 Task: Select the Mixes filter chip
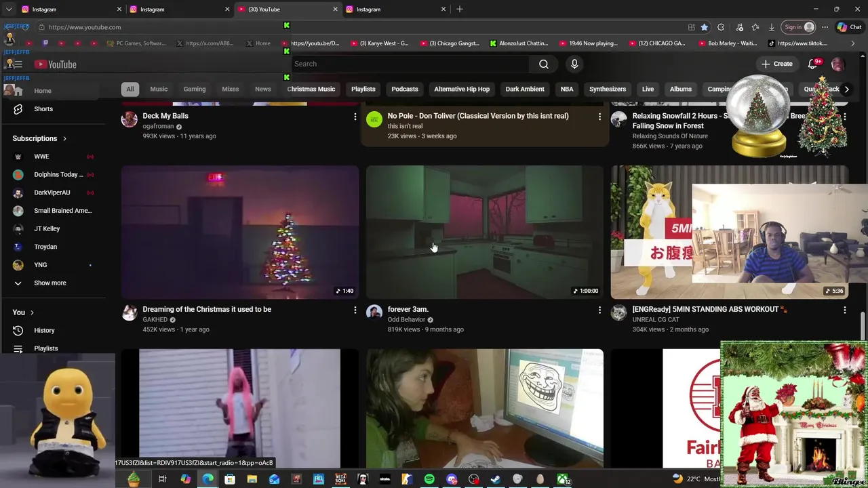pos(231,89)
